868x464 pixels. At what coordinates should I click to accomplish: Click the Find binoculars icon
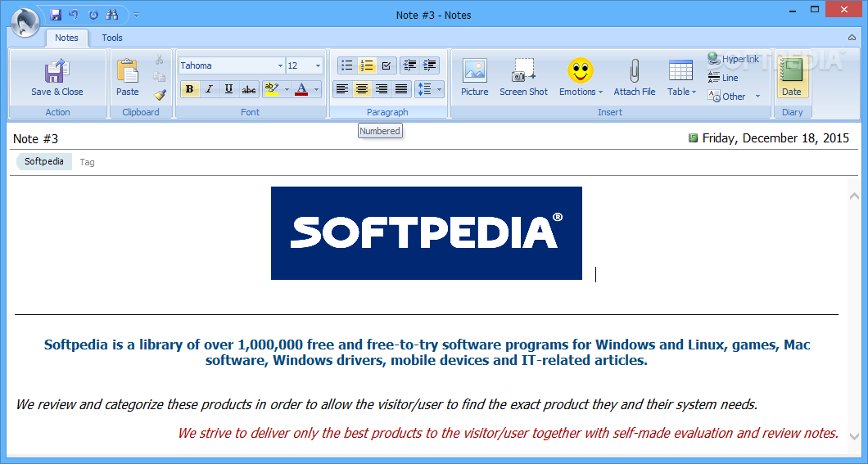[x=112, y=15]
